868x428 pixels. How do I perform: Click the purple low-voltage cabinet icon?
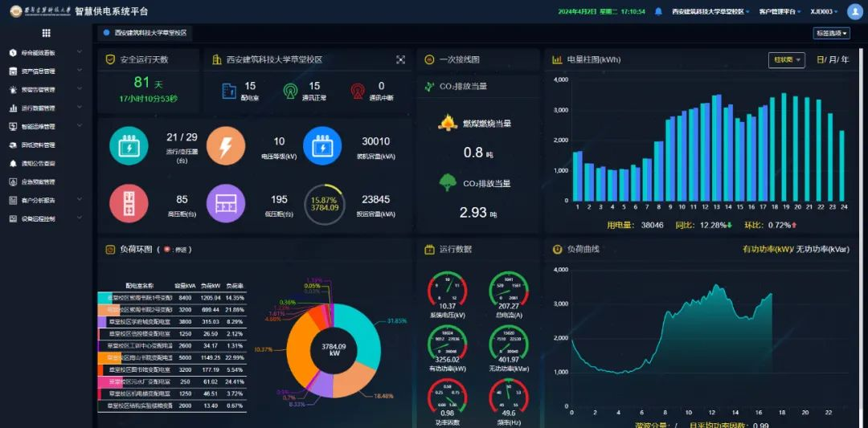point(226,203)
